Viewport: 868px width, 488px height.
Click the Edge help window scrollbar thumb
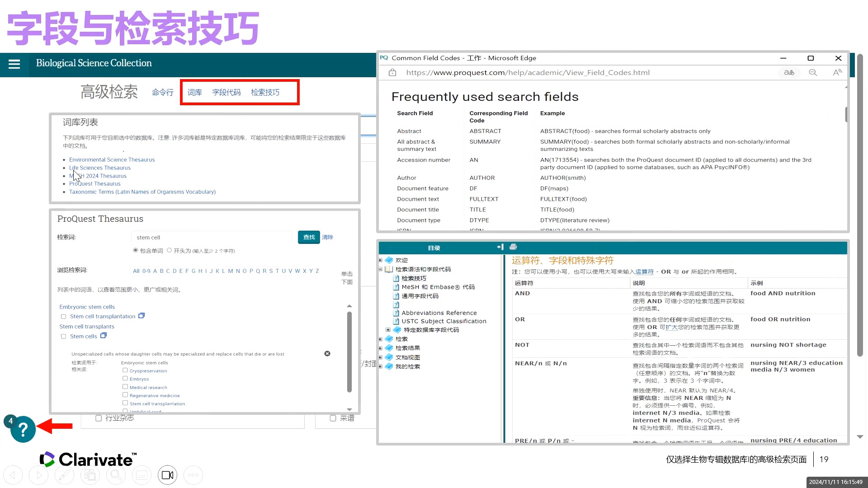[846, 114]
